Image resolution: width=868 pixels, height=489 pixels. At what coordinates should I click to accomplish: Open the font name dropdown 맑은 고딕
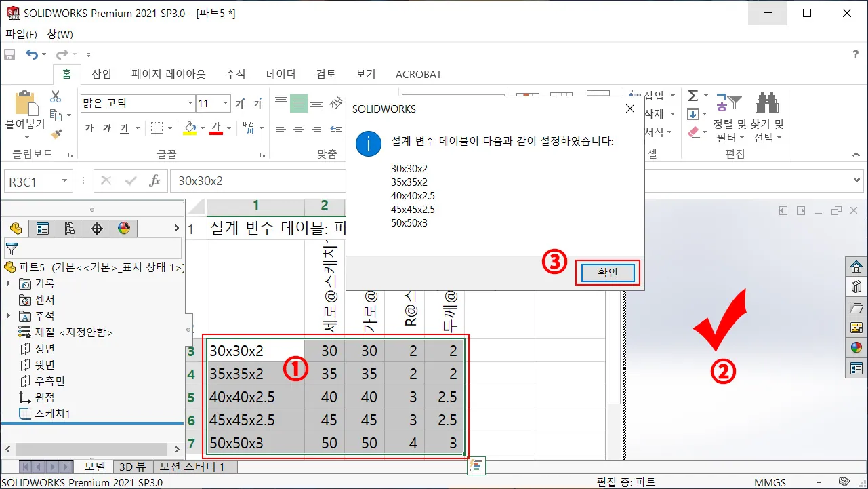click(x=190, y=104)
